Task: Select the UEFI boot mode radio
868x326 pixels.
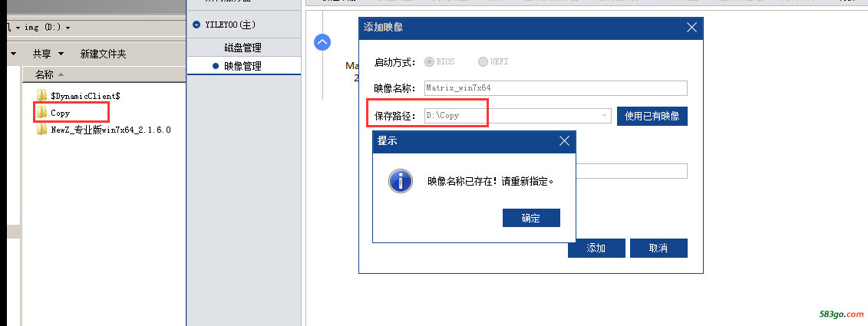Action: point(483,61)
